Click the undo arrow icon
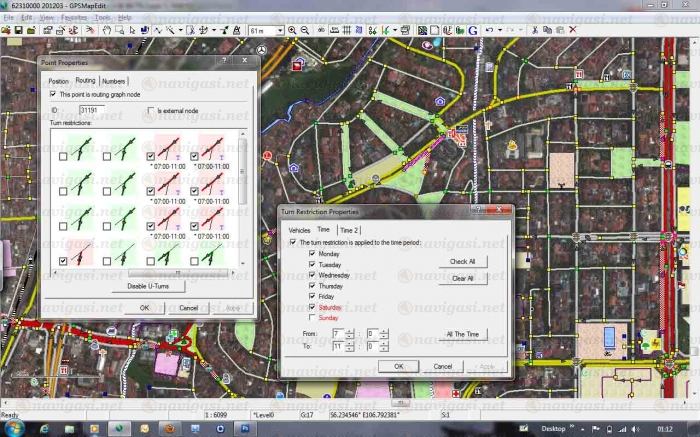Screen dimensions: 700x437 click(488, 31)
